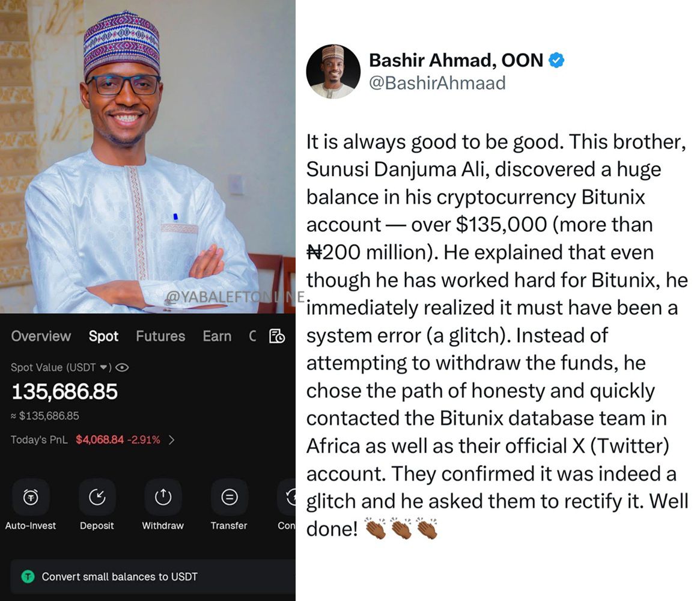Select the Spot tab
This screenshot has height=601, width=700.
(x=103, y=336)
